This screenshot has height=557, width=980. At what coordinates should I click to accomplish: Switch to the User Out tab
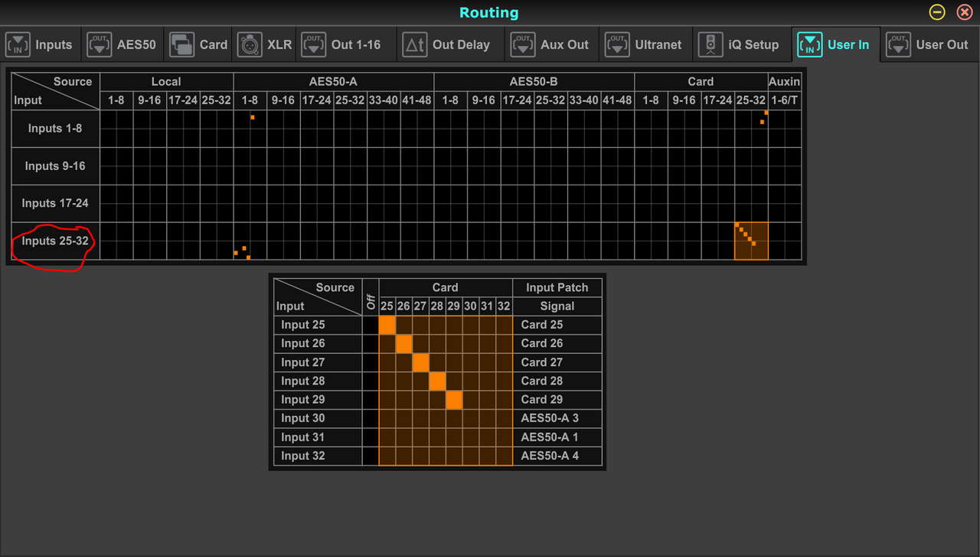point(929,44)
